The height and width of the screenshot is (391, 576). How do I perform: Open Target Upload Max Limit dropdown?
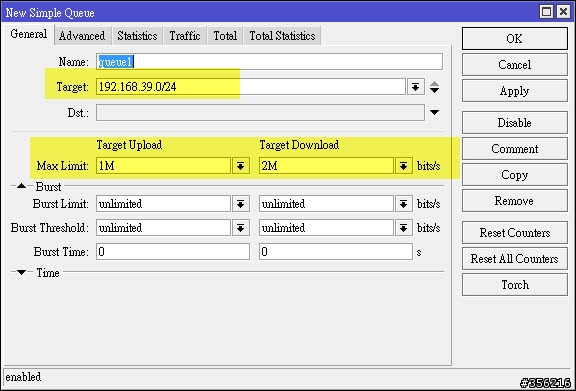pyautogui.click(x=241, y=166)
